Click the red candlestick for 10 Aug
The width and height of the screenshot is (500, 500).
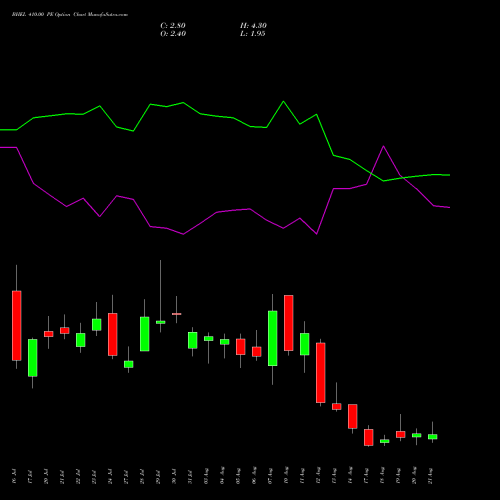(x=289, y=323)
